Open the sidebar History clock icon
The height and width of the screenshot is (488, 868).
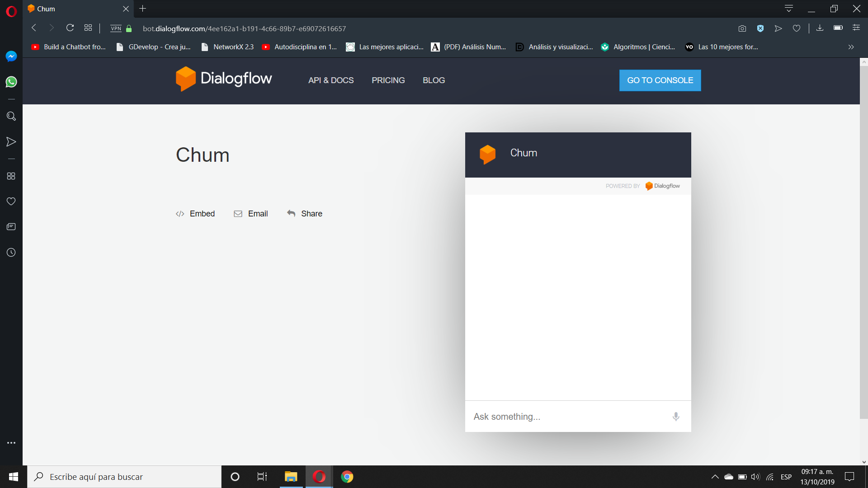[x=11, y=253]
